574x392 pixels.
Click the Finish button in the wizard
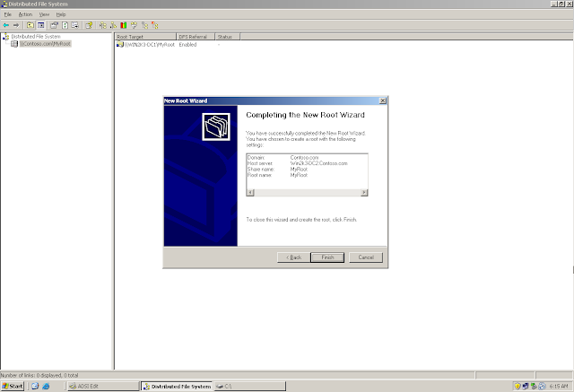327,257
